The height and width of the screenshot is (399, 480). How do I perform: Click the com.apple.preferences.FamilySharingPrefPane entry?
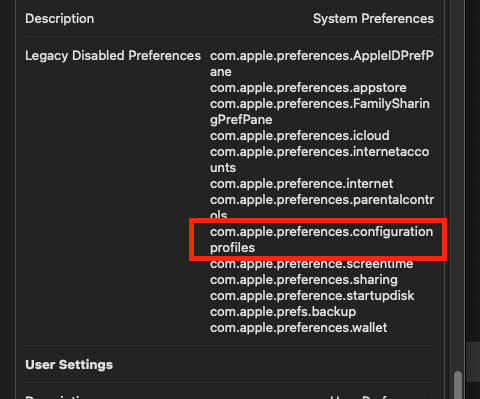(x=320, y=112)
